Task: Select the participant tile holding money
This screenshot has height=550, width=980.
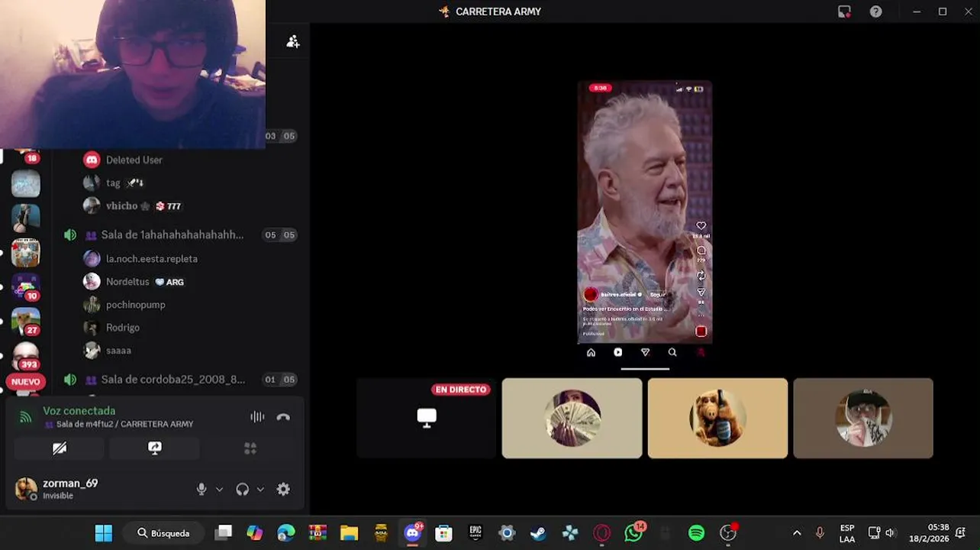Action: click(572, 418)
